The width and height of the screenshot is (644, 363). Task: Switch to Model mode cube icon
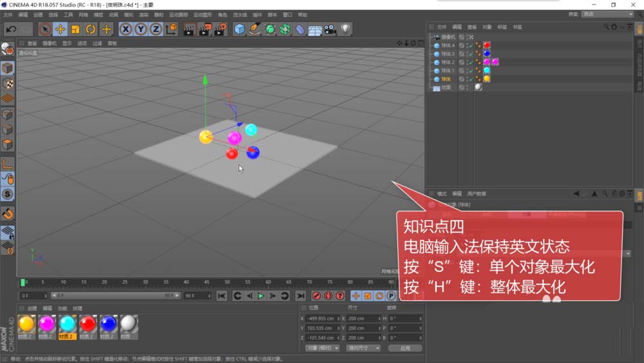click(7, 68)
